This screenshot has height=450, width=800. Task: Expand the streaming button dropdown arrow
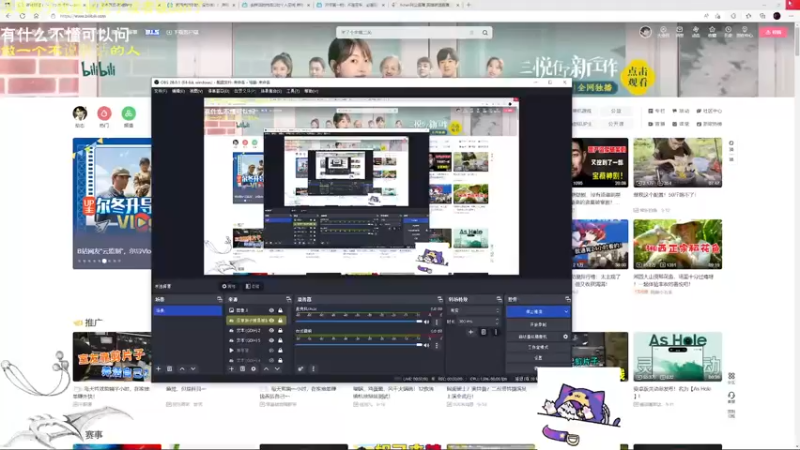pos(566,311)
